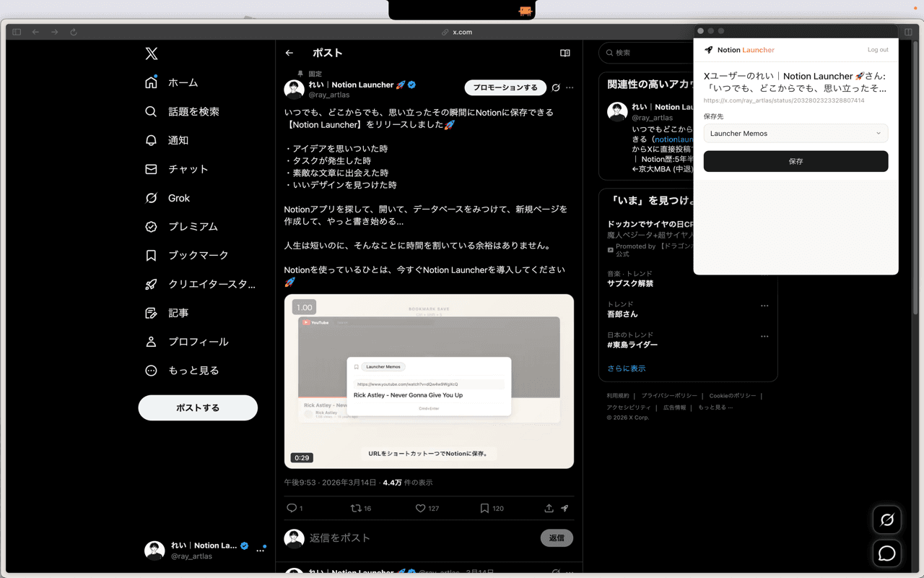The height and width of the screenshot is (578, 924).
Task: Click the プロフィール person icon
Action: click(x=151, y=342)
